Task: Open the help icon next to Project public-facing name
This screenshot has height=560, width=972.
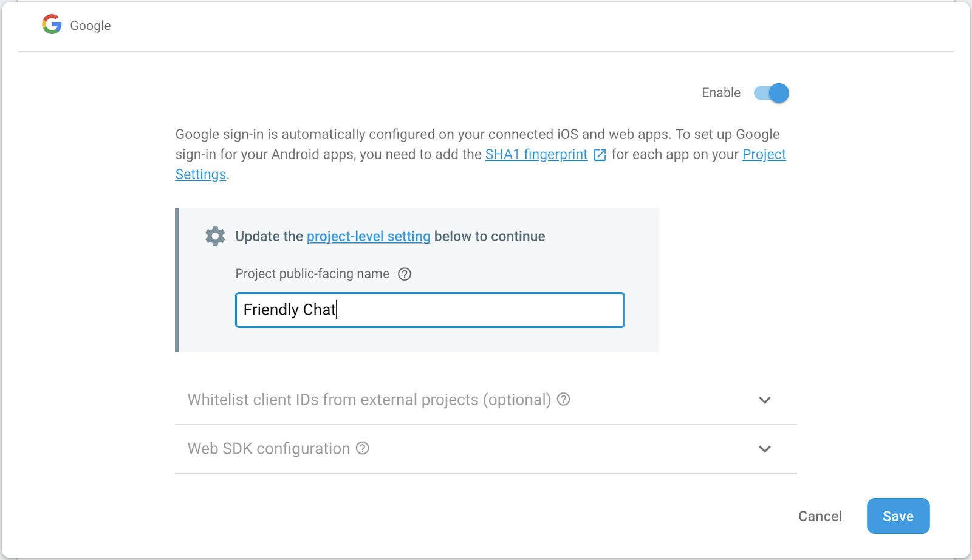Action: click(405, 274)
